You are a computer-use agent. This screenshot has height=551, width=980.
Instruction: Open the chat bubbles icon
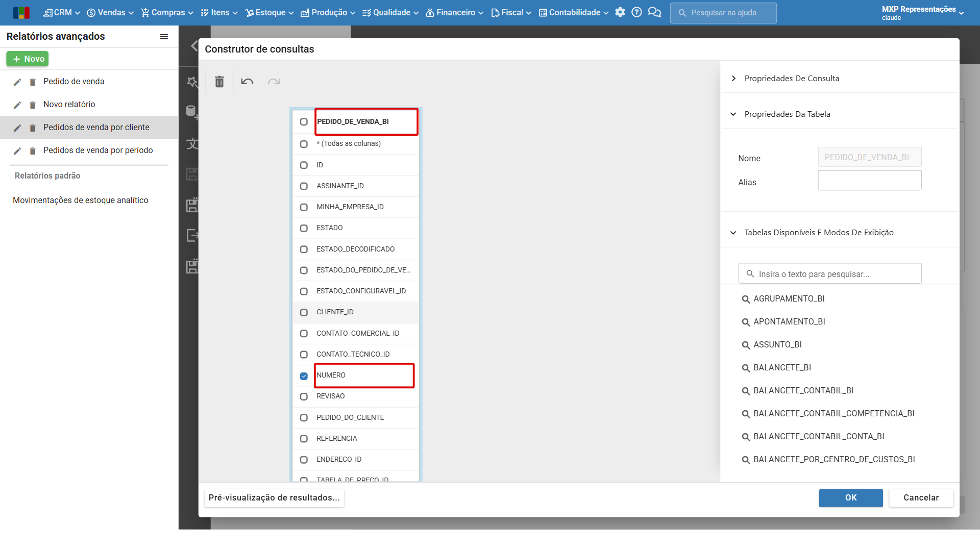click(x=654, y=12)
